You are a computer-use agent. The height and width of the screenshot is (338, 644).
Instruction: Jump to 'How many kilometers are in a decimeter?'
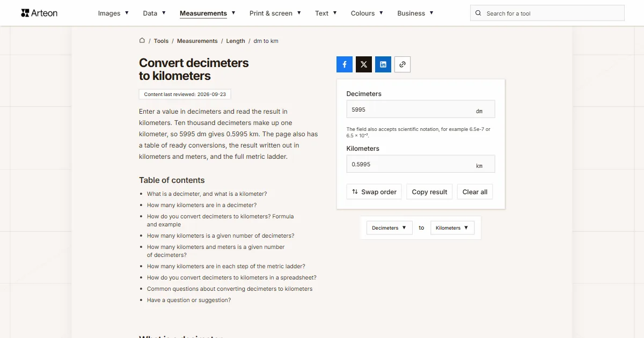pos(202,205)
